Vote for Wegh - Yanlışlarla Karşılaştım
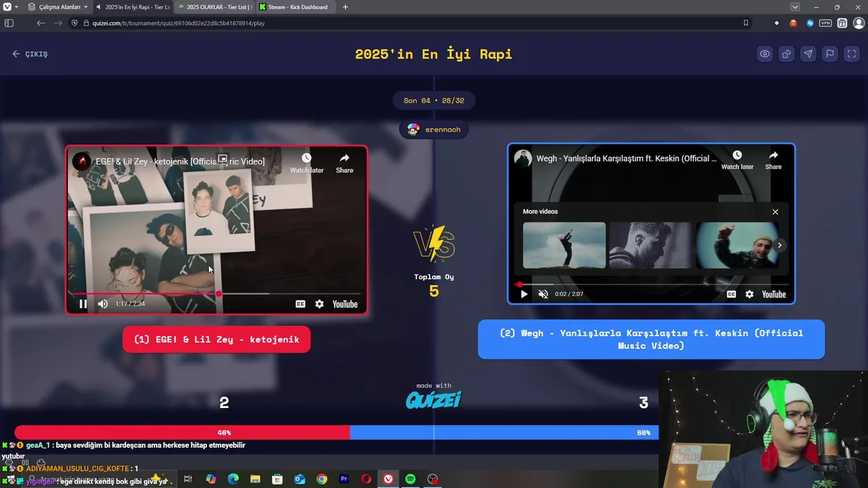 coord(651,340)
